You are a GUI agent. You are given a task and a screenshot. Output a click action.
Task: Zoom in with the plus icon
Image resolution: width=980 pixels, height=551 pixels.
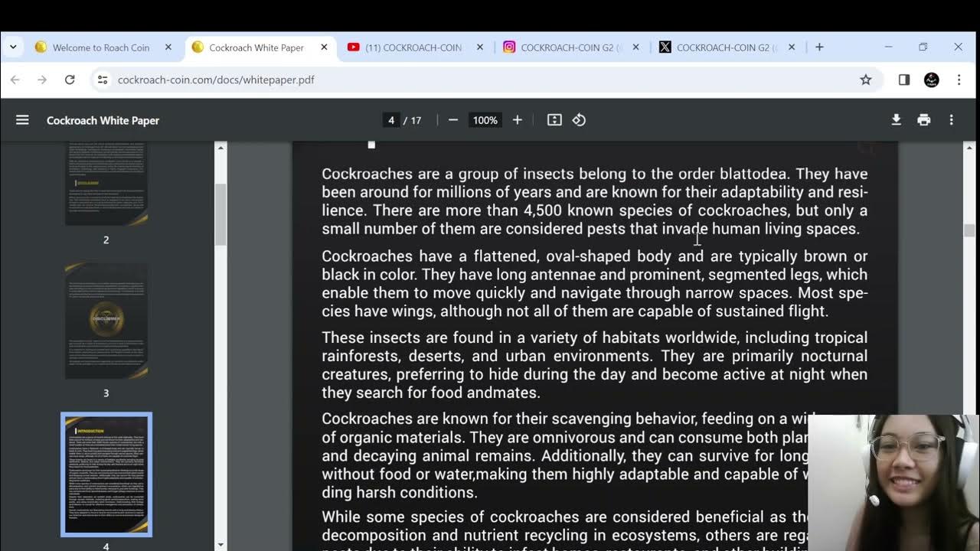518,120
